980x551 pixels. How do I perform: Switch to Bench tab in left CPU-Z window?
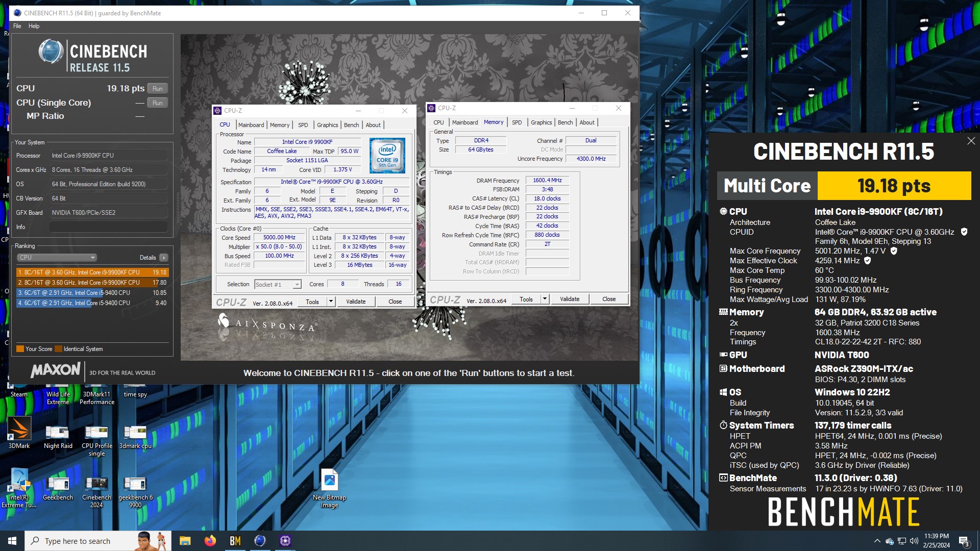(351, 125)
